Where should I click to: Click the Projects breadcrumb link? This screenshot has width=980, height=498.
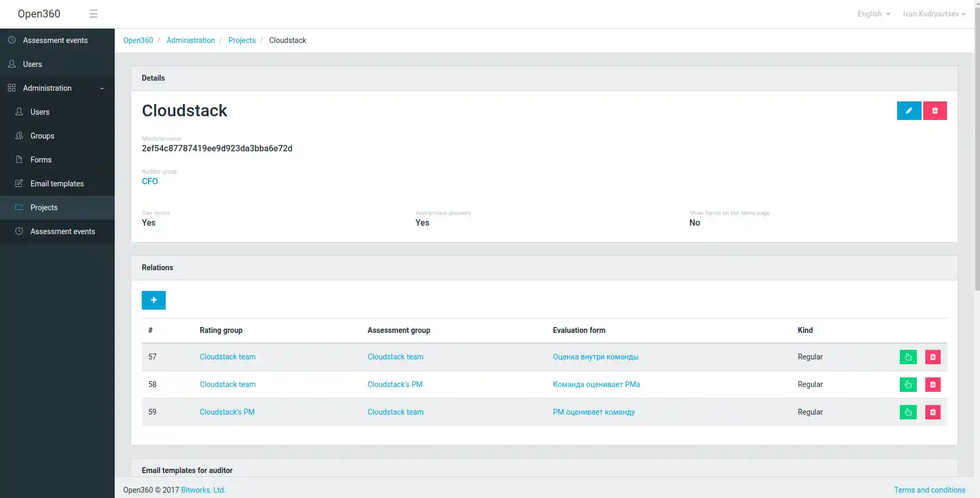pos(242,40)
